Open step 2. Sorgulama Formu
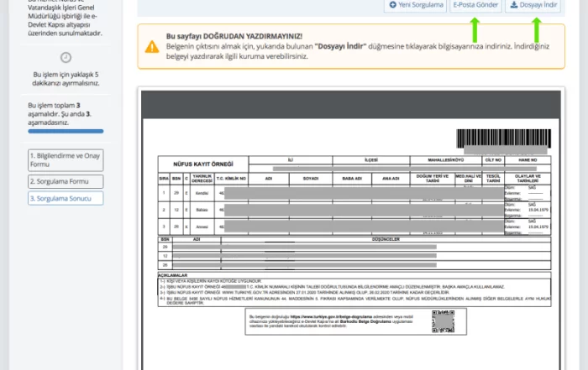This screenshot has height=370, width=588. click(66, 181)
